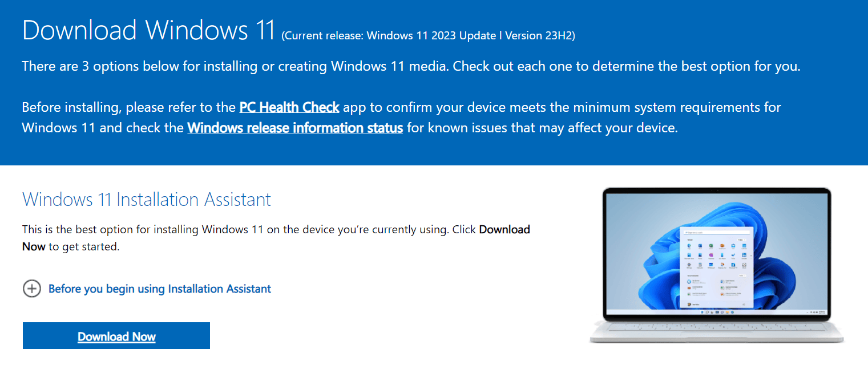
Task: Click the Download Now button
Action: point(116,336)
